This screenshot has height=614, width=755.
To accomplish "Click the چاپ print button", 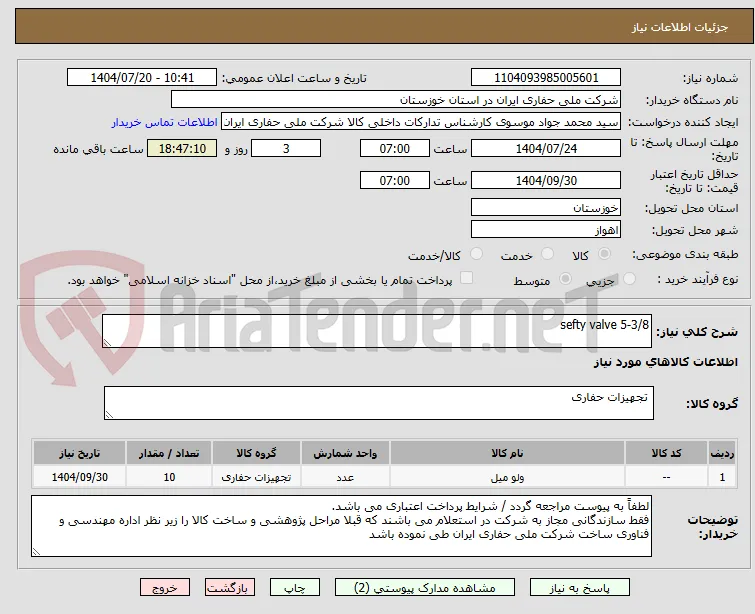I will tap(294, 588).
